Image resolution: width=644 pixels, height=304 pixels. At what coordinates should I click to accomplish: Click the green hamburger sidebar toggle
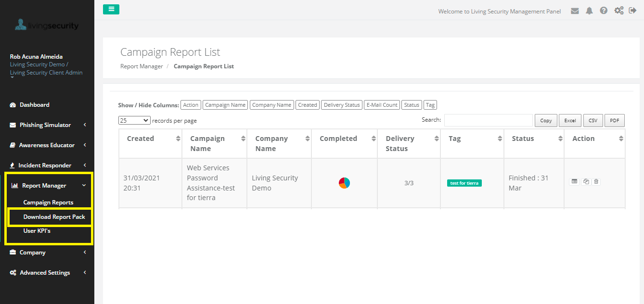pyautogui.click(x=111, y=9)
